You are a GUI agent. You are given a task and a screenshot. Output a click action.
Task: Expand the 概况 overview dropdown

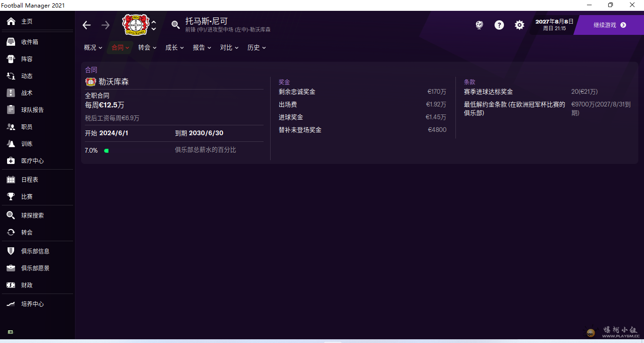93,48
